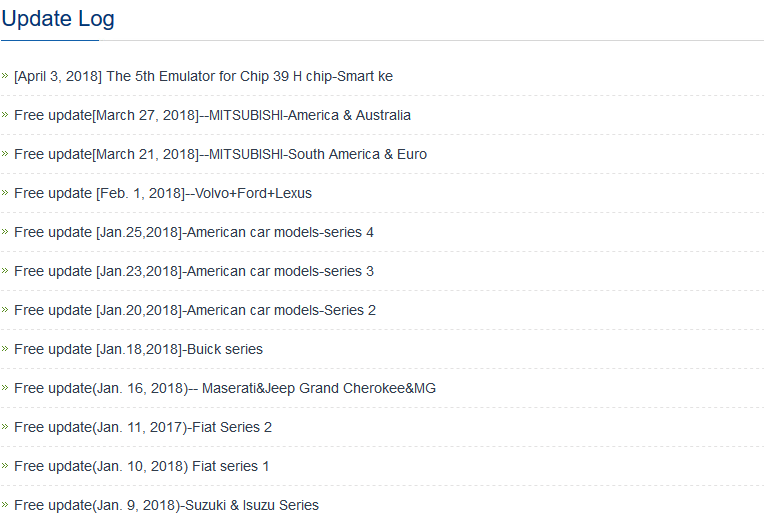Open the Fiat series 1 update
The width and height of the screenshot is (764, 522).
[141, 466]
